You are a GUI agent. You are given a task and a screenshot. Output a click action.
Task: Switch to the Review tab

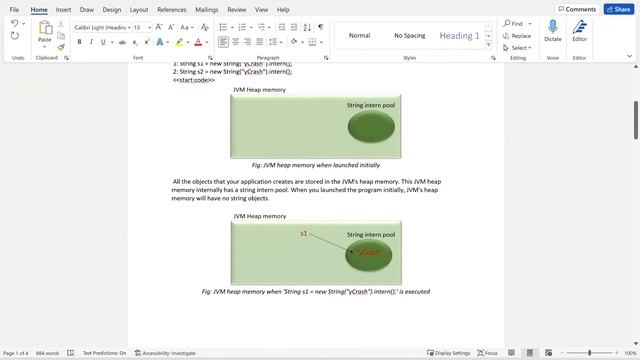(237, 9)
